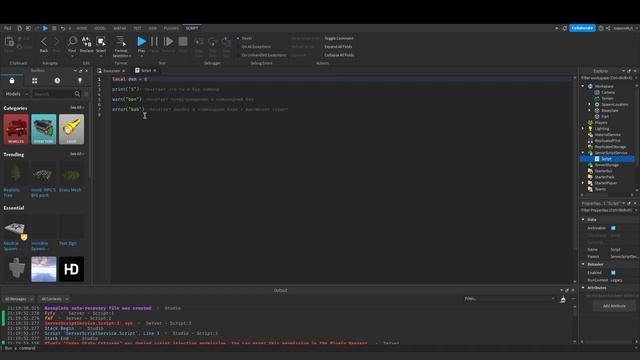Viewport: 640px width, 360px height.
Task: Open the Models category dropdown
Action: (x=16, y=94)
